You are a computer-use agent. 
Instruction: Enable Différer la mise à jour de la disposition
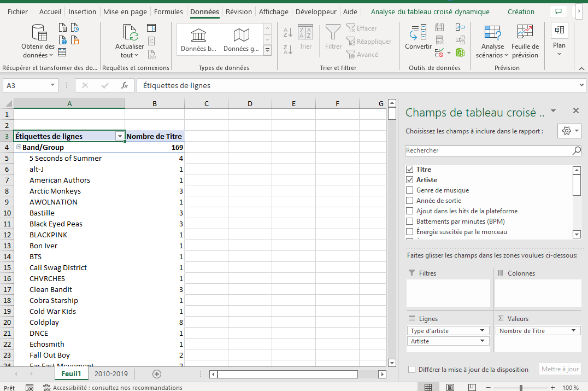point(411,369)
